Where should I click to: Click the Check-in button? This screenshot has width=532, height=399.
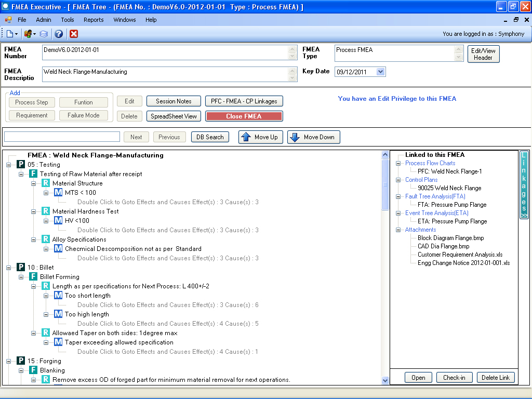coord(454,378)
